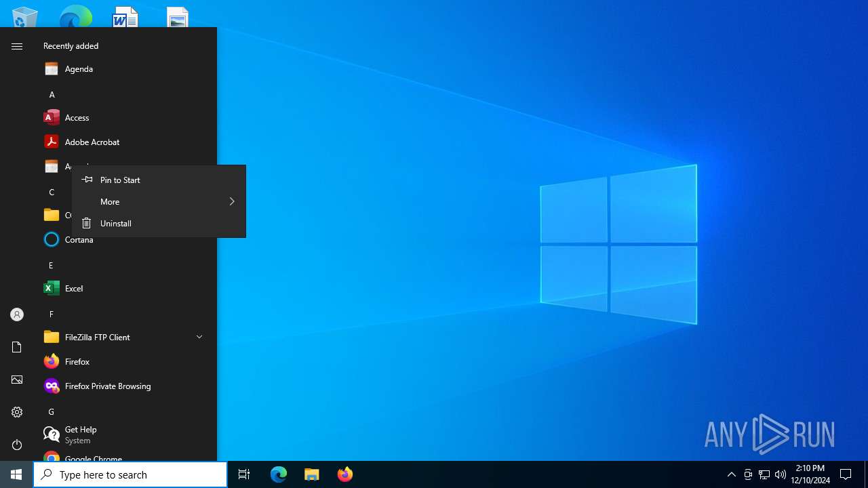Click the Meet Now tray icon
This screenshot has width=868, height=488.
click(748, 474)
